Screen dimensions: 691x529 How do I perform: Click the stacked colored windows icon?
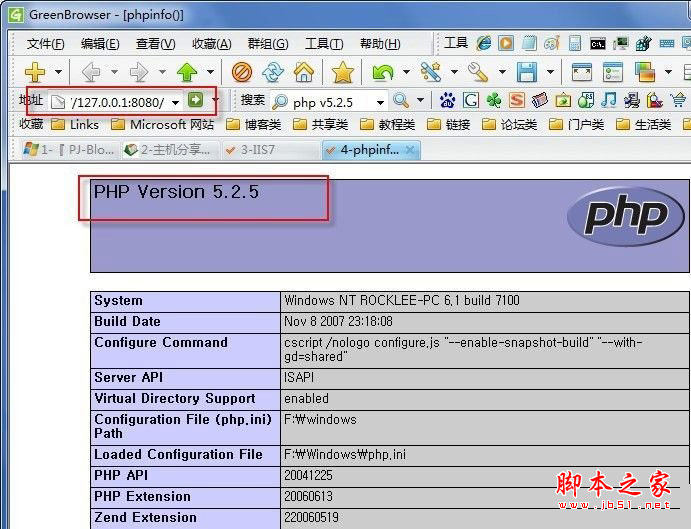pos(645,72)
